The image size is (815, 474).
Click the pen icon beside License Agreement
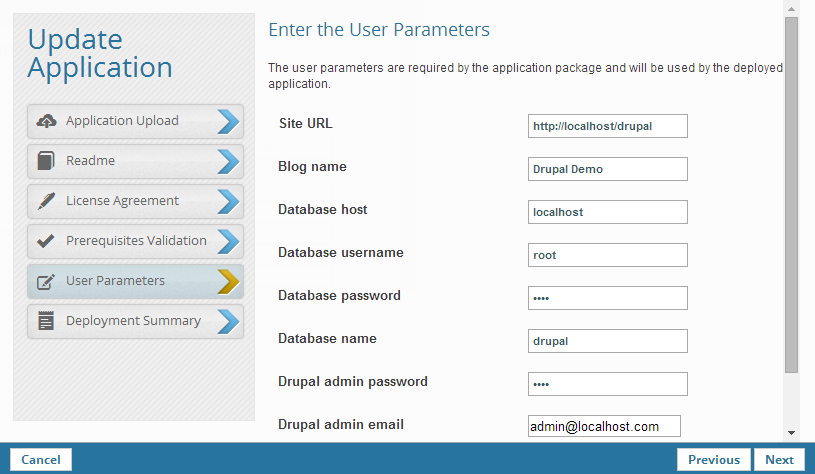click(46, 201)
